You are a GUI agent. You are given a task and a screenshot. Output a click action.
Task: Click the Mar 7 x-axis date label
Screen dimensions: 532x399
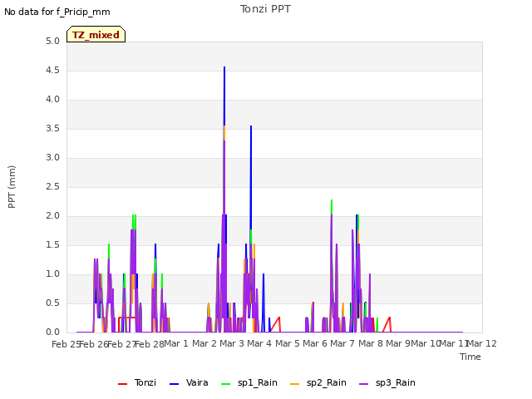[342, 343]
